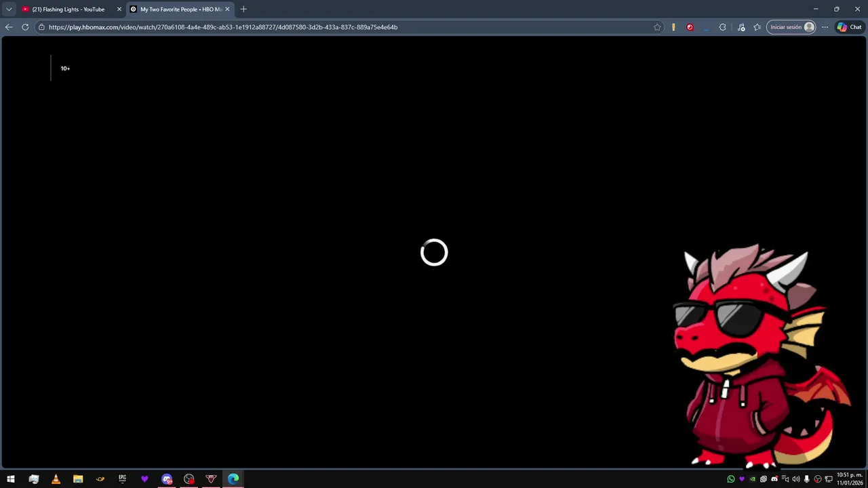Open Discord from the taskbar
The height and width of the screenshot is (488, 868).
167,479
